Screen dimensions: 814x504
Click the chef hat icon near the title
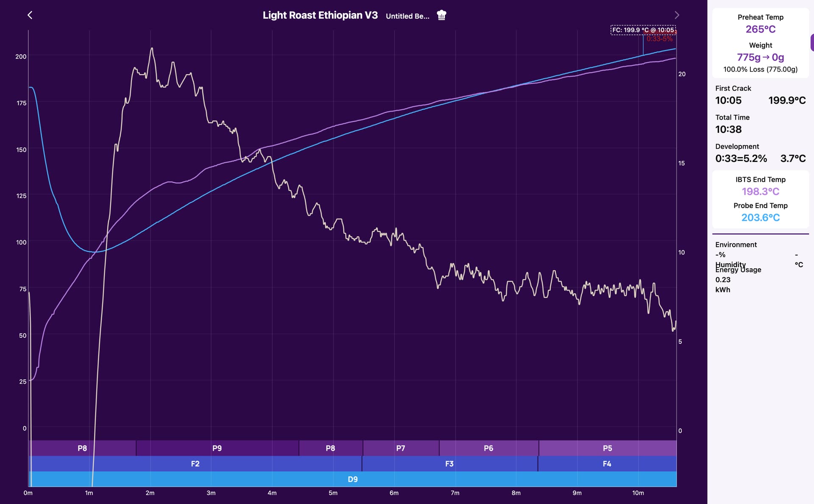441,15
